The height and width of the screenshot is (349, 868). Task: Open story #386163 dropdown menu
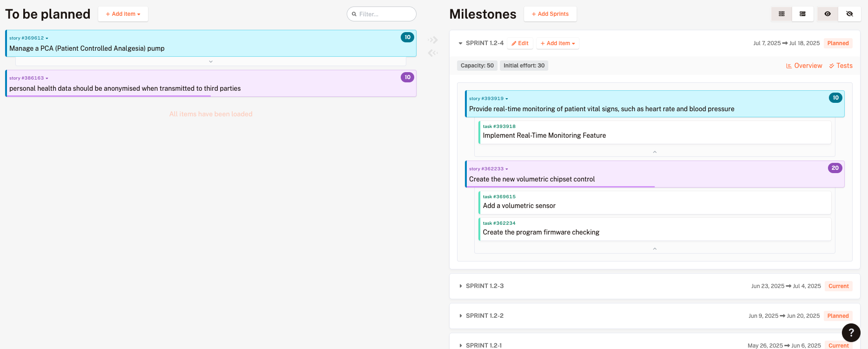click(47, 78)
